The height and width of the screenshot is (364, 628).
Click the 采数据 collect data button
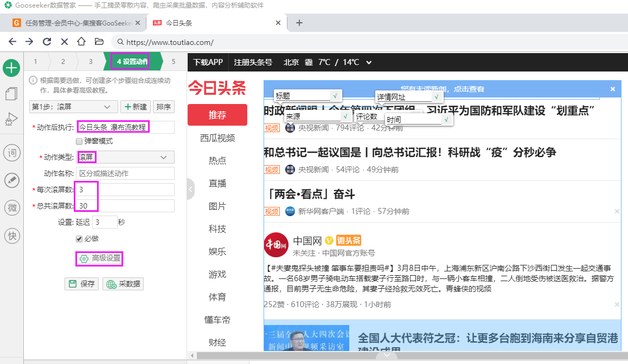click(x=123, y=284)
